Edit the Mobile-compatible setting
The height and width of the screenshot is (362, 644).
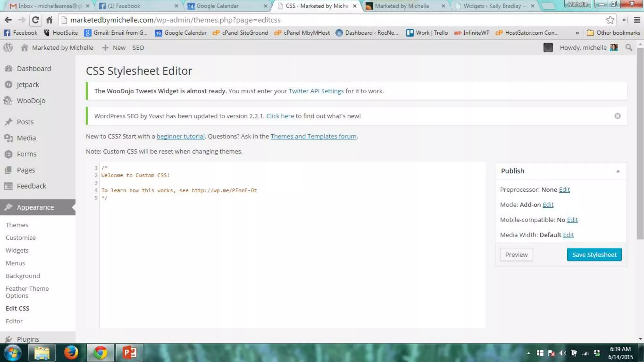coord(572,220)
